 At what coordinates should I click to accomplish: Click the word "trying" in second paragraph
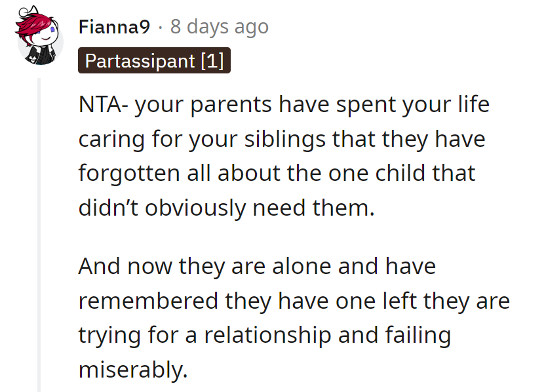click(x=107, y=335)
